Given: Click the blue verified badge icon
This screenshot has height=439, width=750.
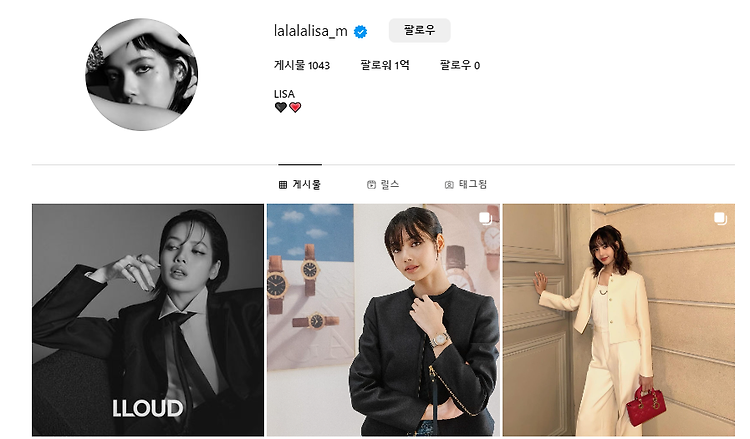Looking at the screenshot, I should tap(360, 32).
